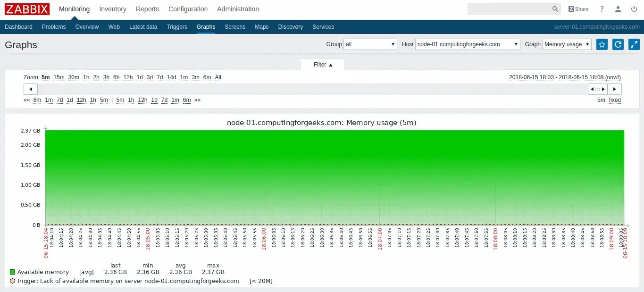Set zoom to All

[218, 77]
